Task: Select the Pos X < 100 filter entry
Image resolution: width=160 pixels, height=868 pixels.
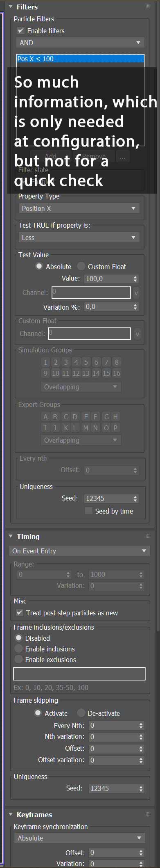Action: click(x=80, y=59)
